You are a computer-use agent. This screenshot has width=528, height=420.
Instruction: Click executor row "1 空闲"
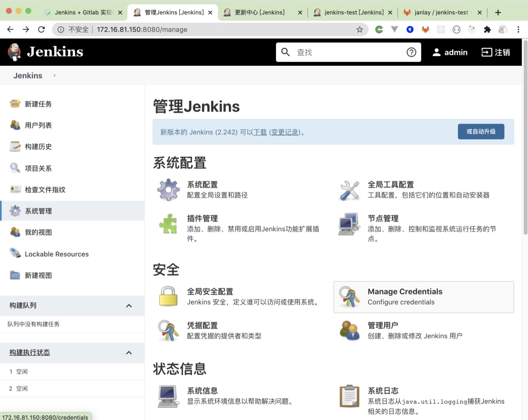[x=72, y=372]
